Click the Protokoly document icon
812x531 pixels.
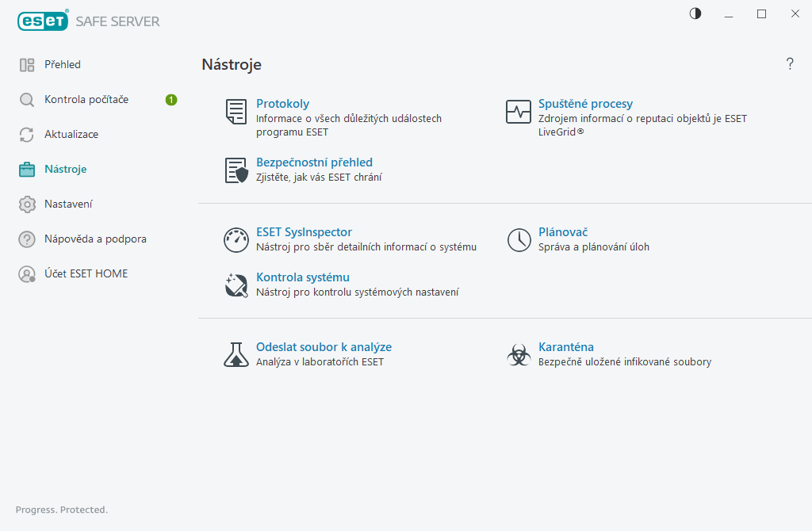(x=236, y=112)
